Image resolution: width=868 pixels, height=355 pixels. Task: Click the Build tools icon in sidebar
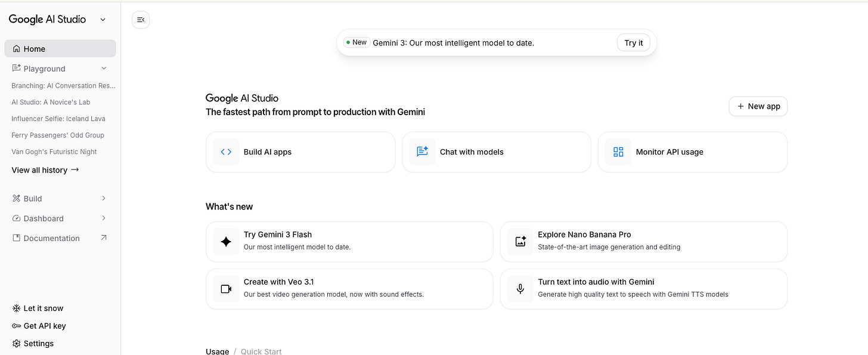click(16, 199)
